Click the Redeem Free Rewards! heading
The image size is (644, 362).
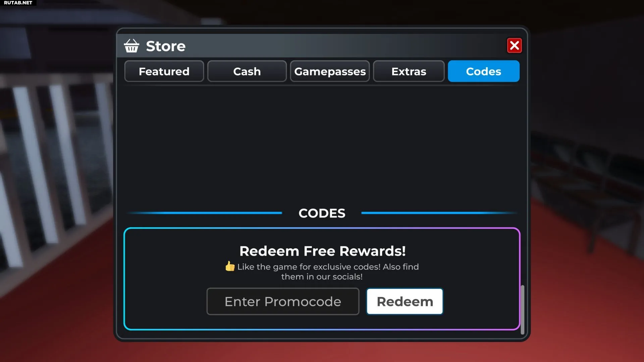tap(322, 251)
